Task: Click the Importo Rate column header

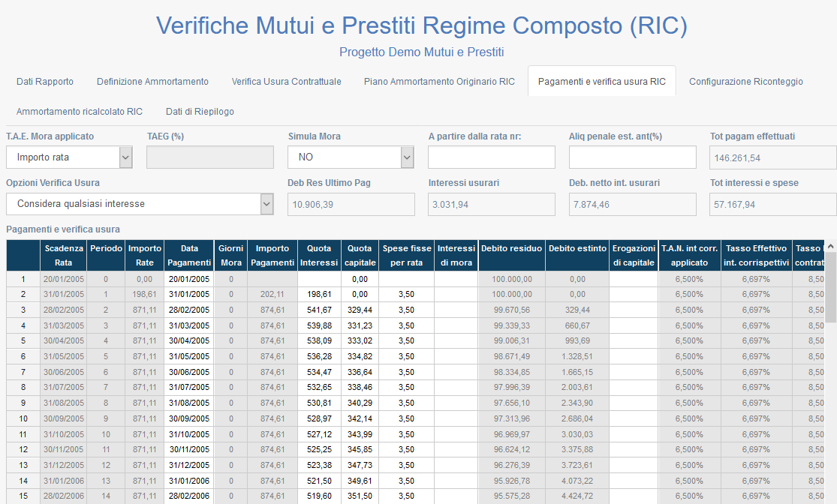Action: coord(145,256)
